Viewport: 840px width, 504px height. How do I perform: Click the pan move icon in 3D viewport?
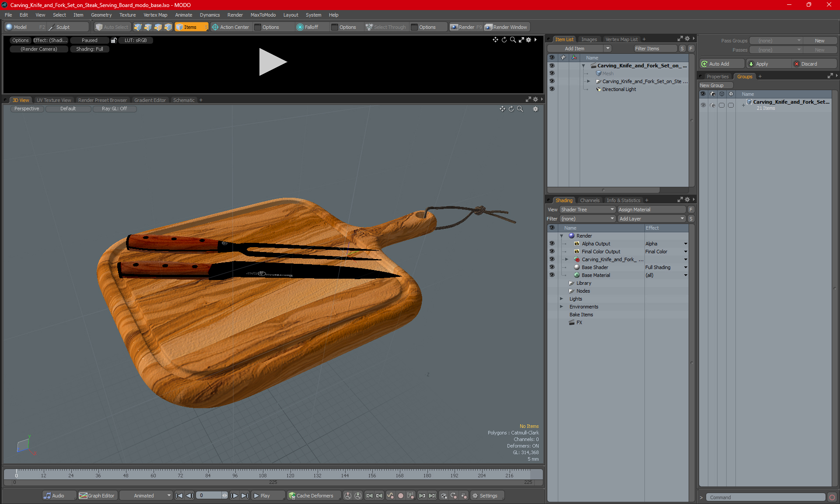point(502,109)
